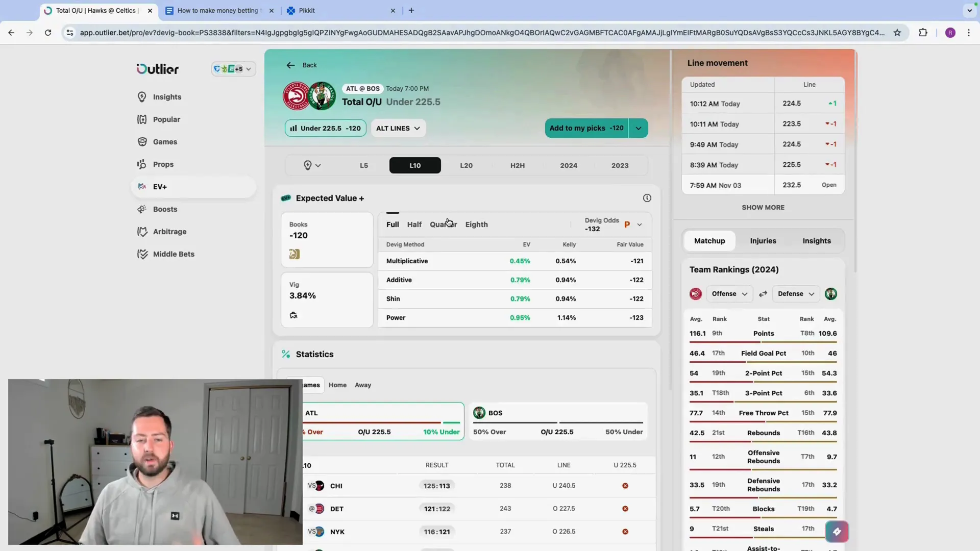Viewport: 980px width, 551px height.
Task: Open the Injuries tab
Action: [x=763, y=241]
